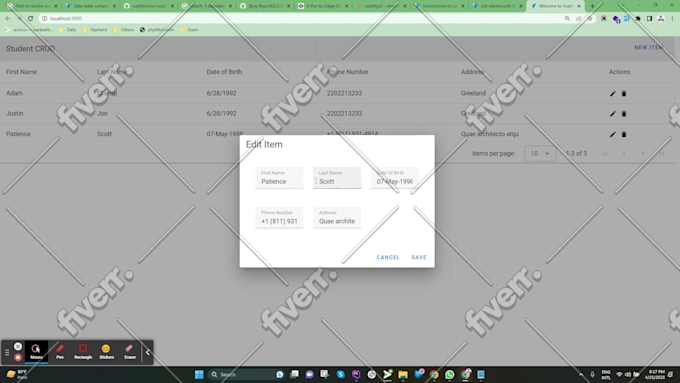680x383 pixels.
Task: Select the Mouse tool in the recorder toolbar
Action: [36, 352]
